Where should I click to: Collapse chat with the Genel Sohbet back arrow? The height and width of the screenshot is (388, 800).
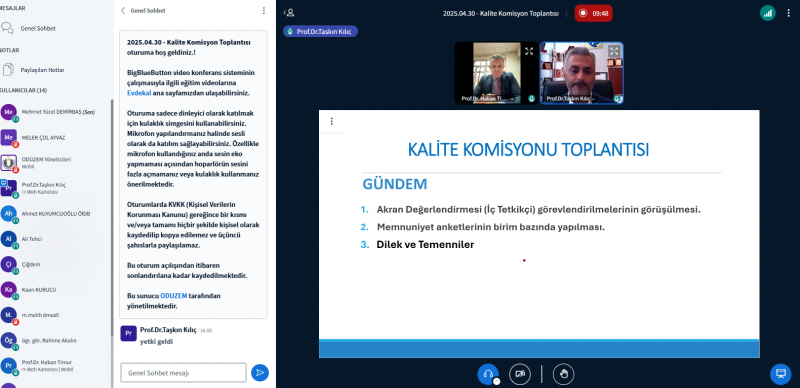tap(123, 11)
